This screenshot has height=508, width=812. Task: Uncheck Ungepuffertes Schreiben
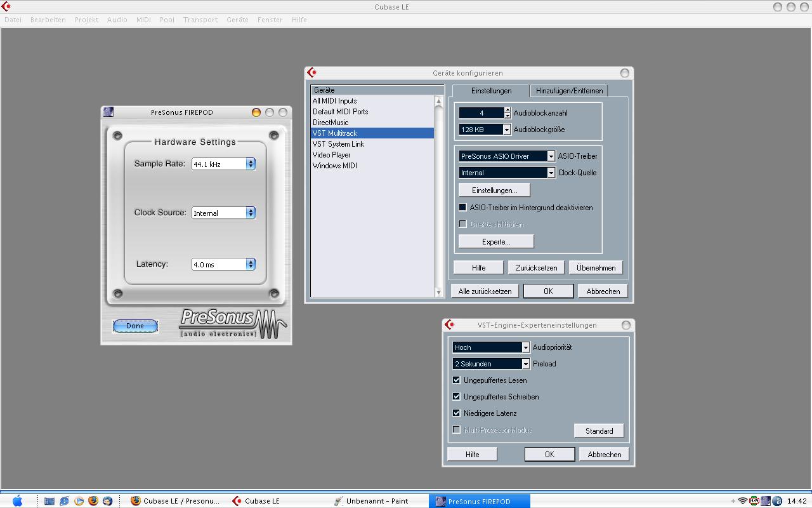(x=456, y=396)
